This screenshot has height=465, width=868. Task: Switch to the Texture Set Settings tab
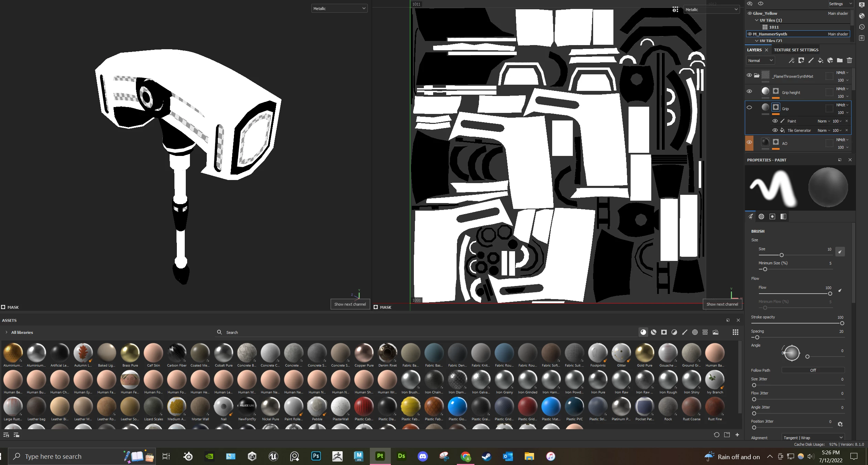(796, 50)
